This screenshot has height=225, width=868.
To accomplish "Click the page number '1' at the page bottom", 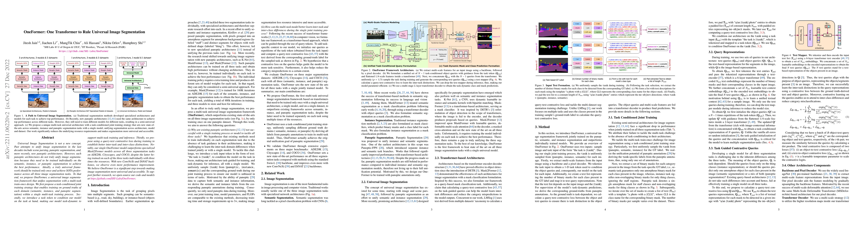I will pyautogui.click(x=84, y=209).
